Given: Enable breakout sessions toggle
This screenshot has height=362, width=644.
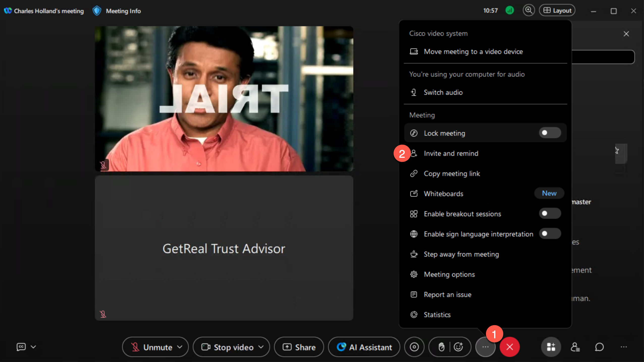Looking at the screenshot, I should [x=550, y=214].
